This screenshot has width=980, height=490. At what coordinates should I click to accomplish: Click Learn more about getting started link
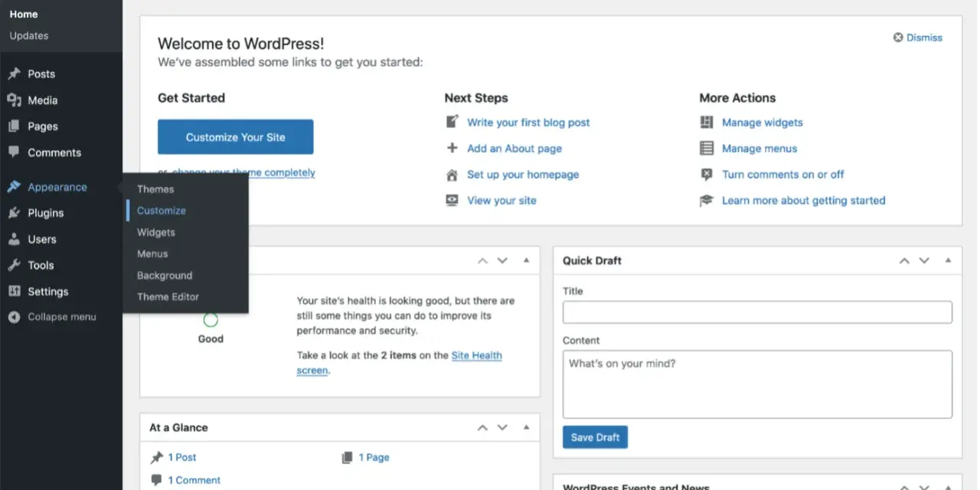(x=803, y=201)
